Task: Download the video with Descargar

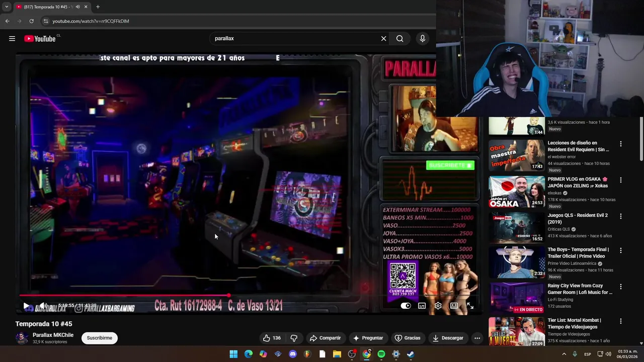Action: click(448, 338)
